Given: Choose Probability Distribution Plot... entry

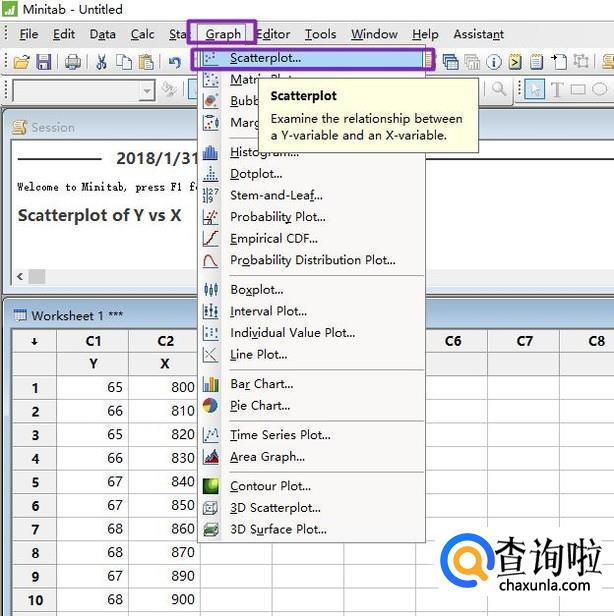Looking at the screenshot, I should (313, 260).
